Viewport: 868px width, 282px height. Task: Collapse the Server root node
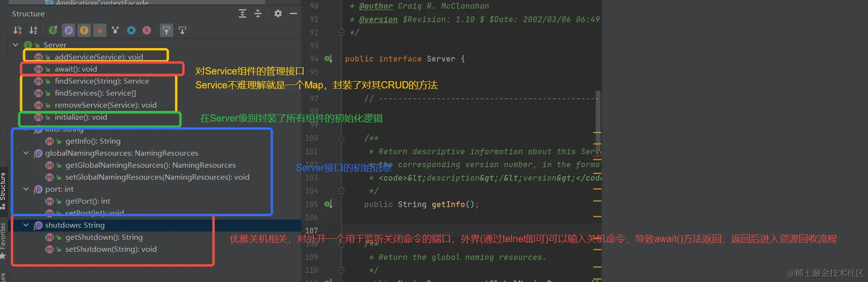point(16,45)
